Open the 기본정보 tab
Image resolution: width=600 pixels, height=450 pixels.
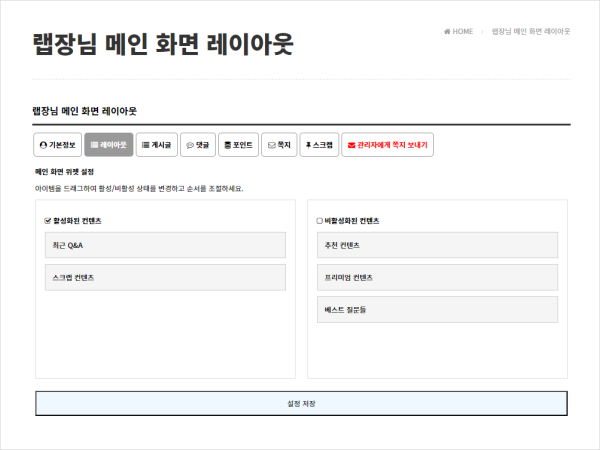tap(57, 145)
